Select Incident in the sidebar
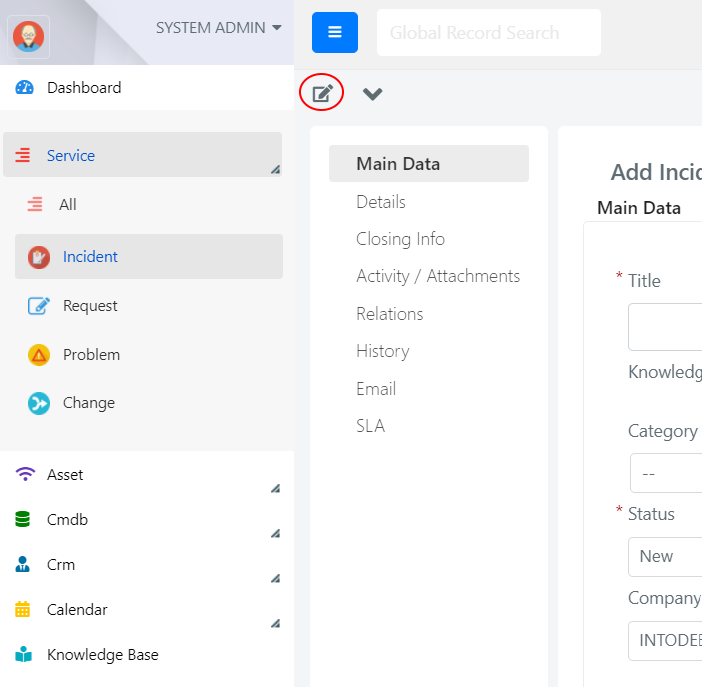The height and width of the screenshot is (687, 702). point(149,257)
